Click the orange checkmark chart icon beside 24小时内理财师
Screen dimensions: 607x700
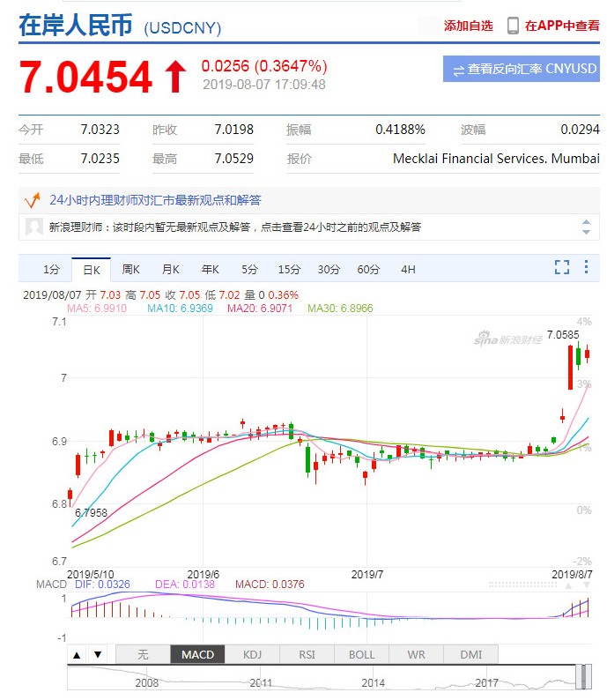[x=33, y=200]
